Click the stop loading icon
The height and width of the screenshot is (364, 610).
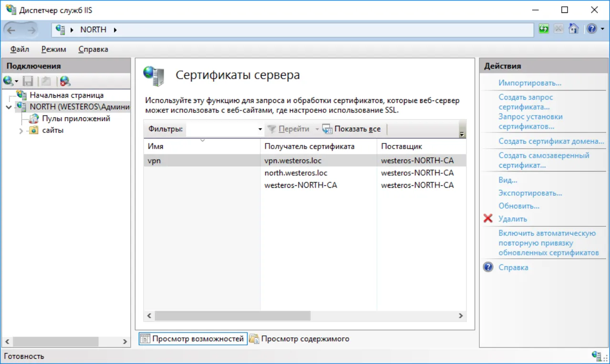pyautogui.click(x=558, y=29)
